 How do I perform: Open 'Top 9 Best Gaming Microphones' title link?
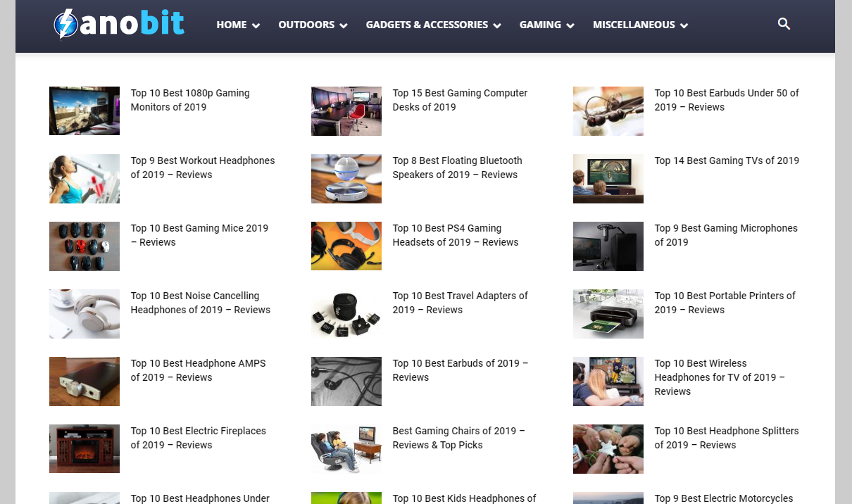pos(726,235)
